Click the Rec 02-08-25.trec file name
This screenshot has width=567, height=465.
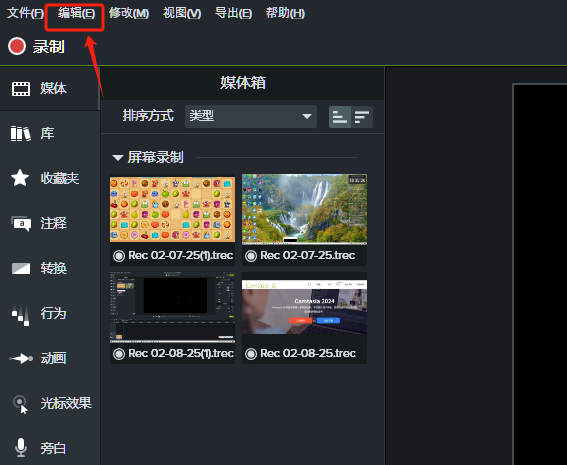coord(308,353)
